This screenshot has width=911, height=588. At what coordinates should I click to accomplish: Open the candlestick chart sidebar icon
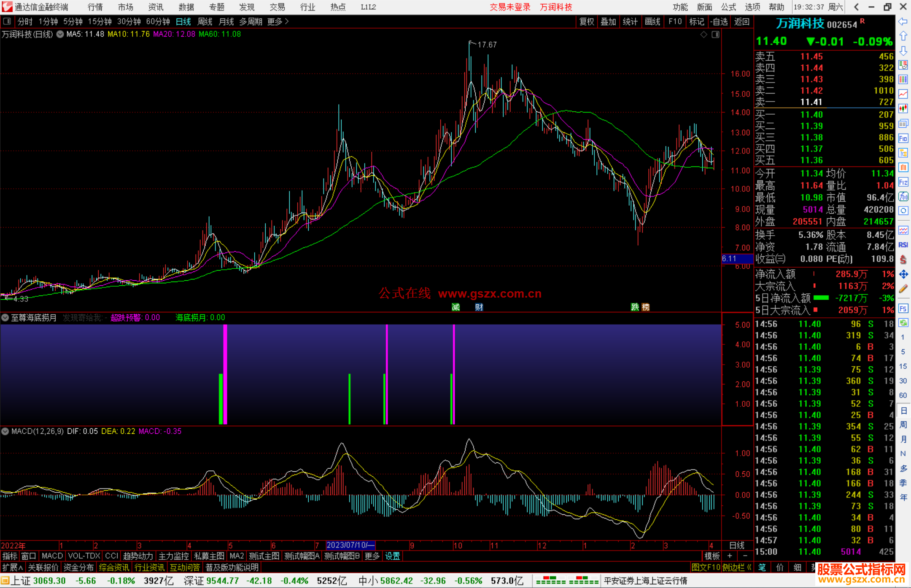pos(903,109)
